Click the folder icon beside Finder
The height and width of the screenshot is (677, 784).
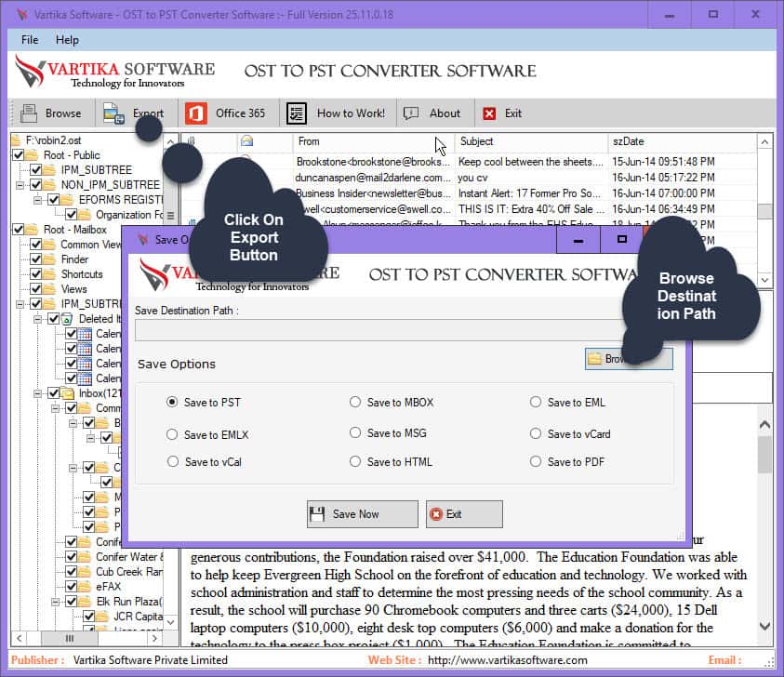(x=49, y=259)
